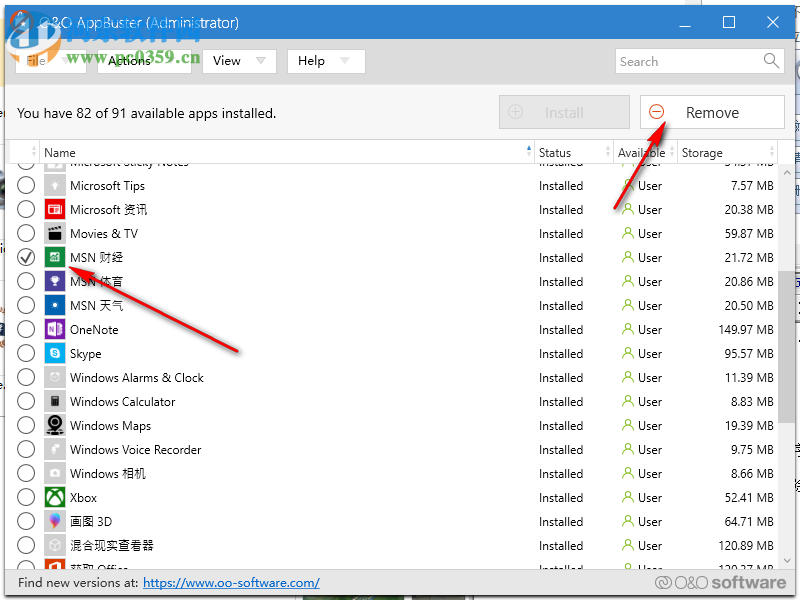
Task: Open the View dropdown menu
Action: (x=238, y=61)
